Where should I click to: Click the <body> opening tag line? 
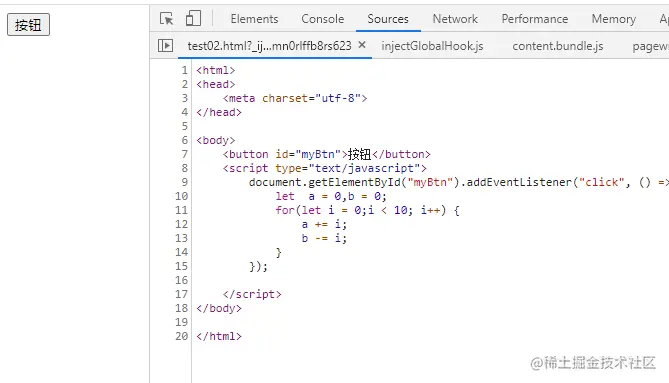tap(215, 140)
